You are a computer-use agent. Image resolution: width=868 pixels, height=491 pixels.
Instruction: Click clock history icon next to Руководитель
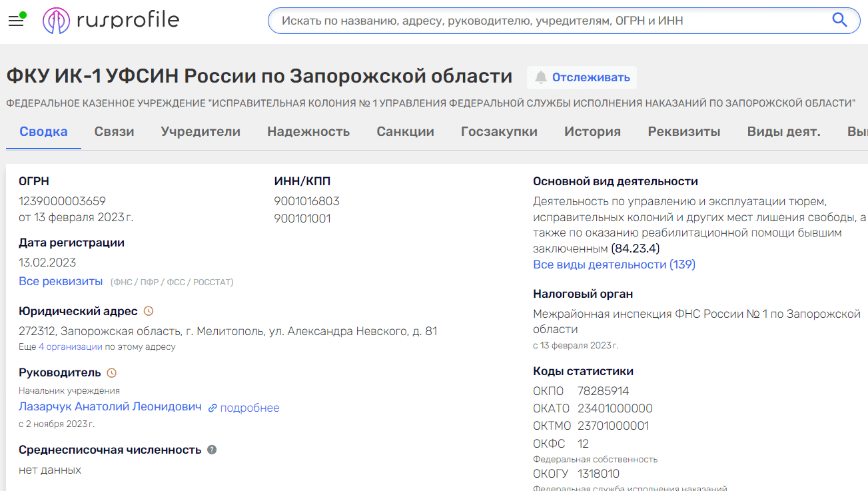tap(112, 372)
